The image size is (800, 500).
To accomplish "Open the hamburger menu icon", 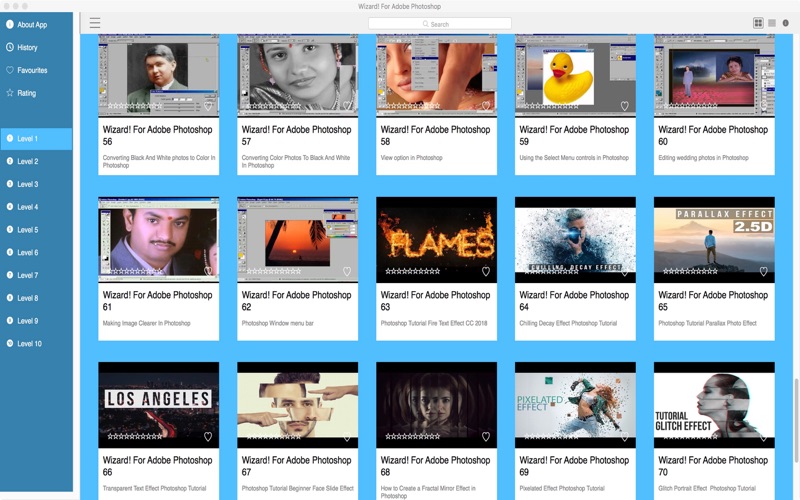I will (95, 23).
